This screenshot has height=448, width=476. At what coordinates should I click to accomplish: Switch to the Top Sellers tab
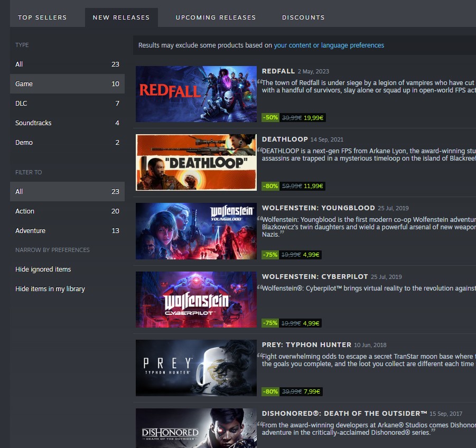pos(42,17)
